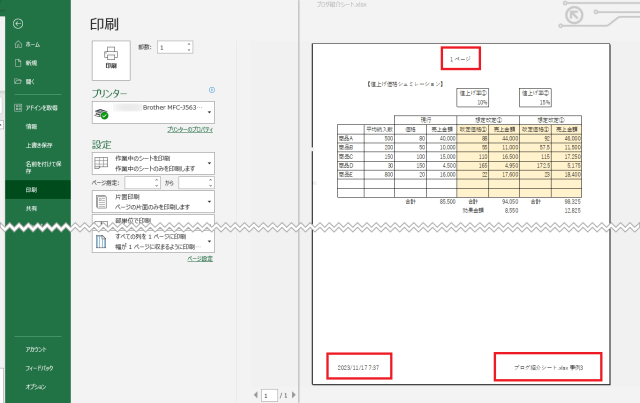Image resolution: width=640 pixels, height=403 pixels.
Task: Go to the previous preview page arrow
Action: (256, 395)
